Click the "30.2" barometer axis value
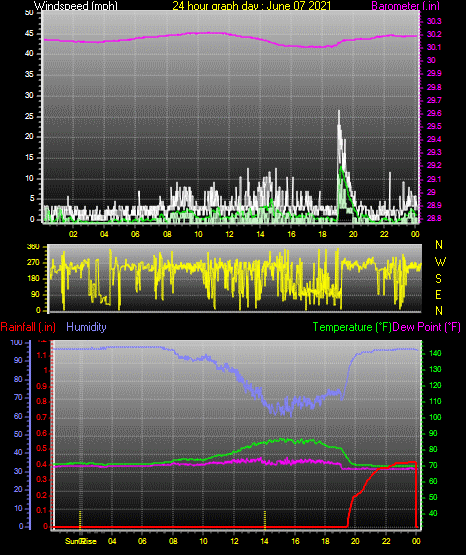The width and height of the screenshot is (466, 555). point(434,34)
